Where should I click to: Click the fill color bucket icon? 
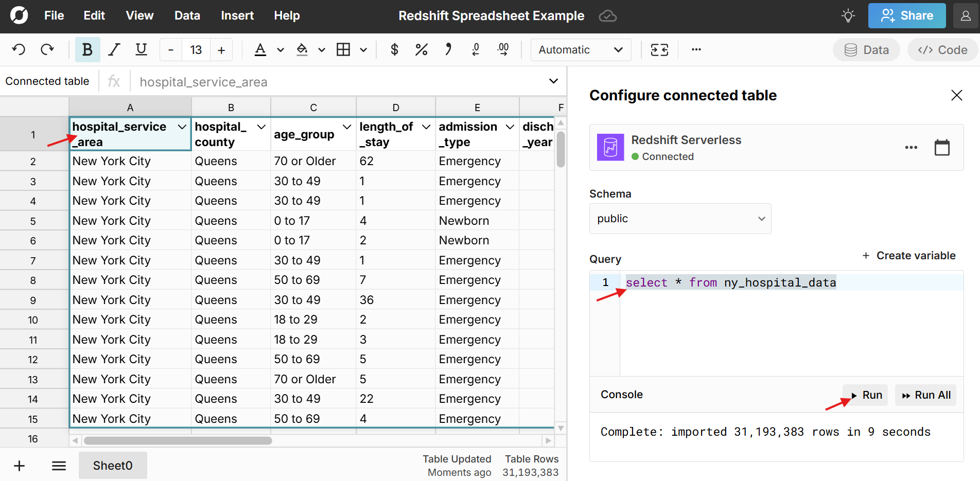pos(302,50)
